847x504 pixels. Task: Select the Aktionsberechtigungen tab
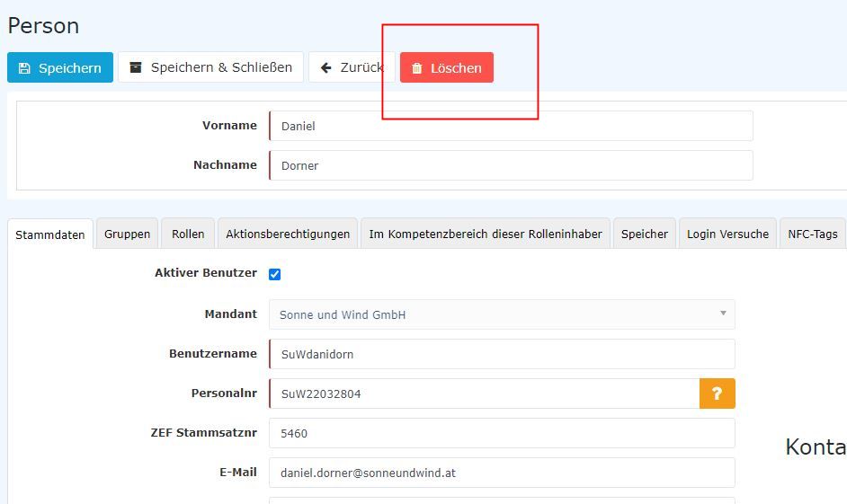pos(288,234)
